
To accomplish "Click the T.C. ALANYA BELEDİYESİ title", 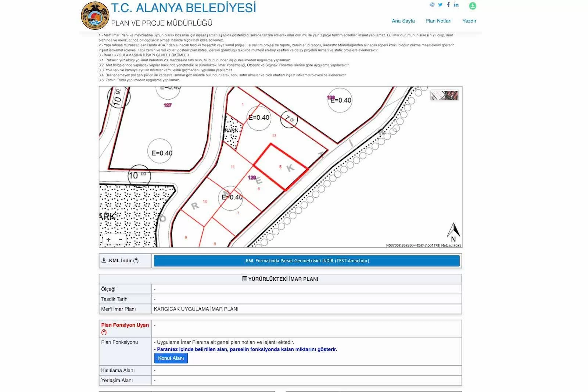I will click(x=183, y=8).
